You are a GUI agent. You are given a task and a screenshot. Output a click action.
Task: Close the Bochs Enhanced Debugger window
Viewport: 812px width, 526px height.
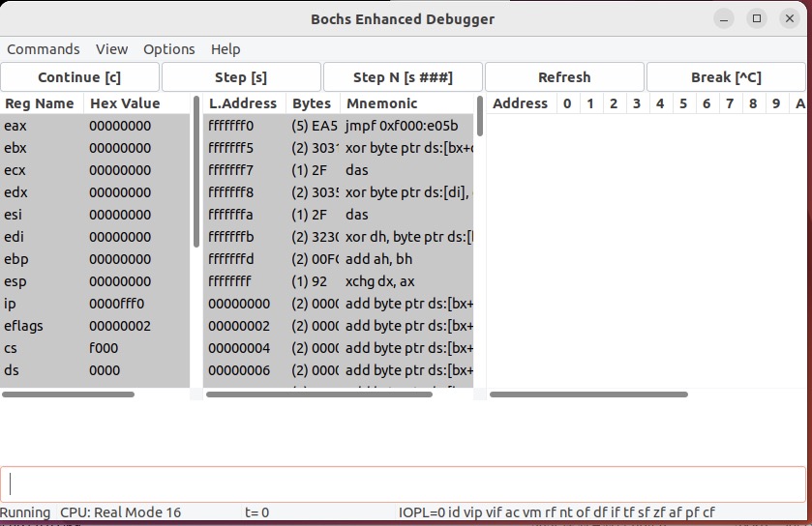(x=789, y=19)
